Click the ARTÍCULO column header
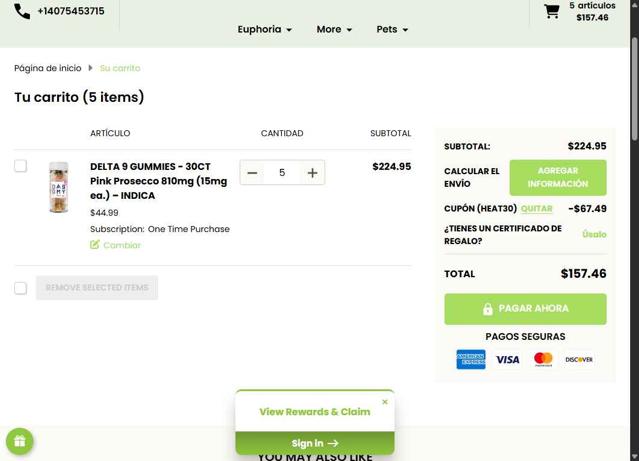 (110, 133)
